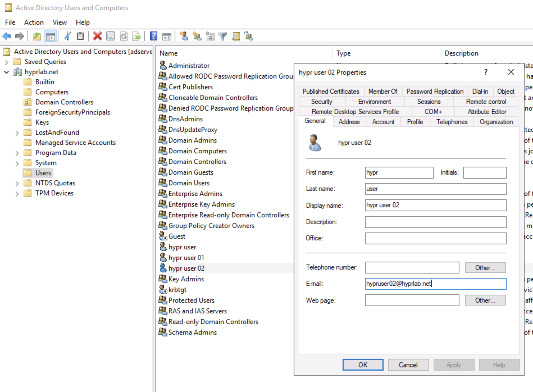The image size is (533, 392).
Task: Expand the LostAndFound container
Action: point(17,132)
